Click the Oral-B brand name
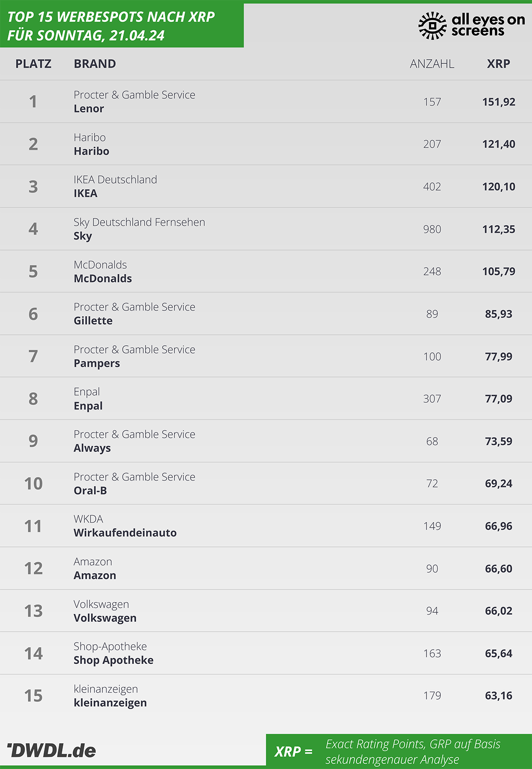Screen dimensions: 532x769 click(90, 491)
